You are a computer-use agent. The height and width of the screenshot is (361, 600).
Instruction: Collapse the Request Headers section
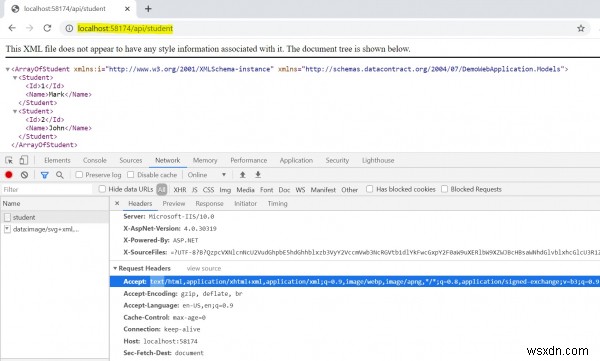point(115,268)
